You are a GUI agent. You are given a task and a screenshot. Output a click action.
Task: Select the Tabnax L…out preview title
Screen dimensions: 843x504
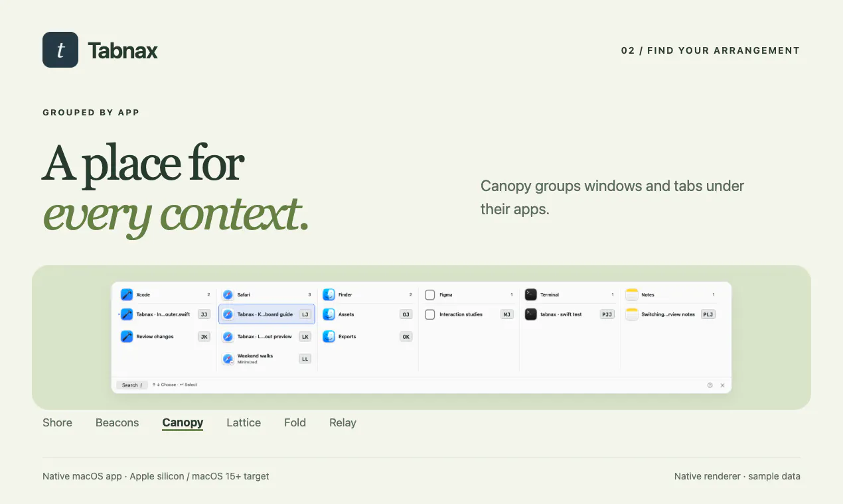click(x=264, y=336)
